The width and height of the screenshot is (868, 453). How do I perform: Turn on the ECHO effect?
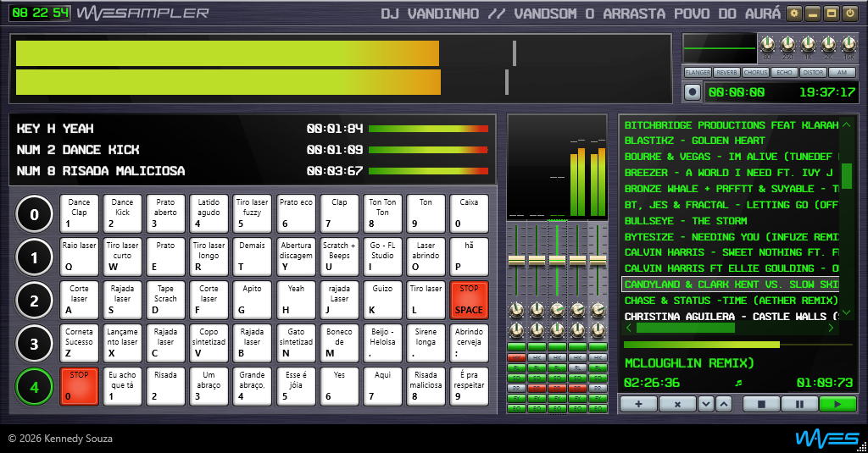784,73
